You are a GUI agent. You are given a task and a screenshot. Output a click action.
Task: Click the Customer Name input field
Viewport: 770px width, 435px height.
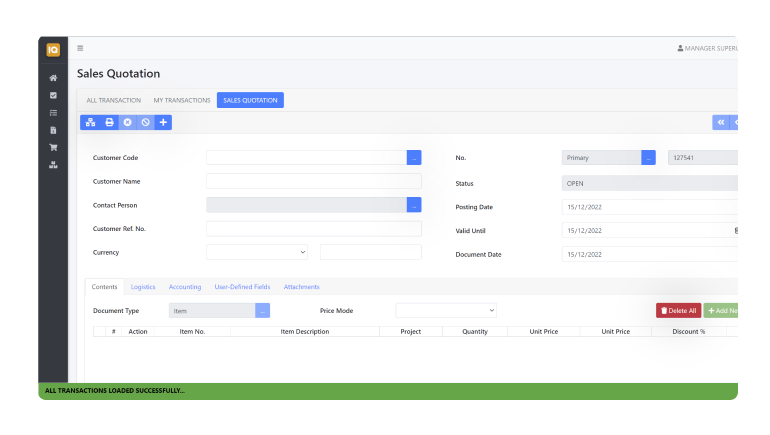(x=313, y=181)
